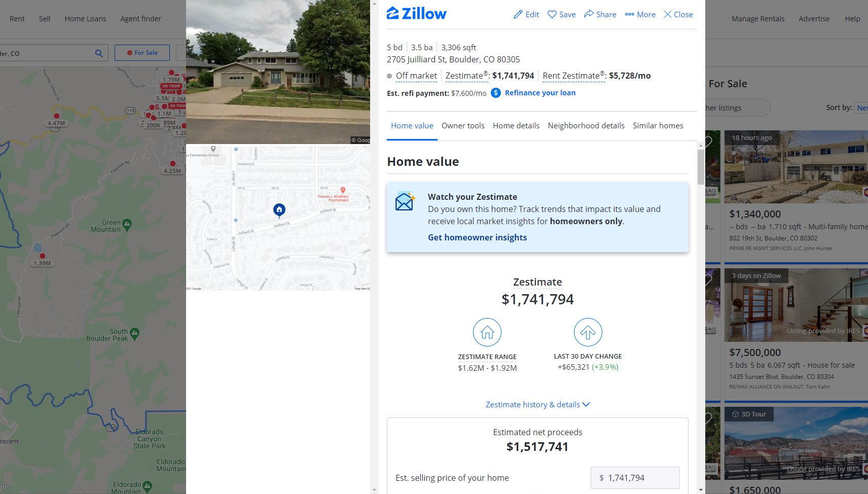The image size is (868, 494).
Task: Switch to the Home value tab
Action: (x=412, y=126)
